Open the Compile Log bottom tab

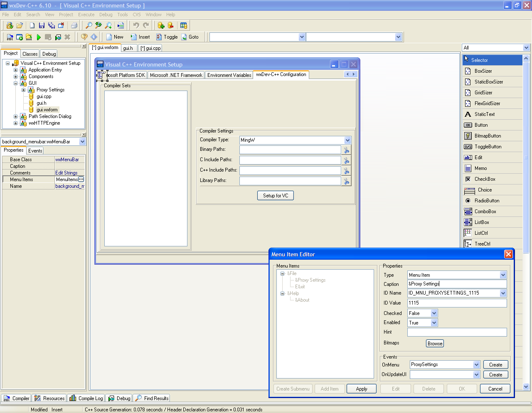(x=86, y=398)
